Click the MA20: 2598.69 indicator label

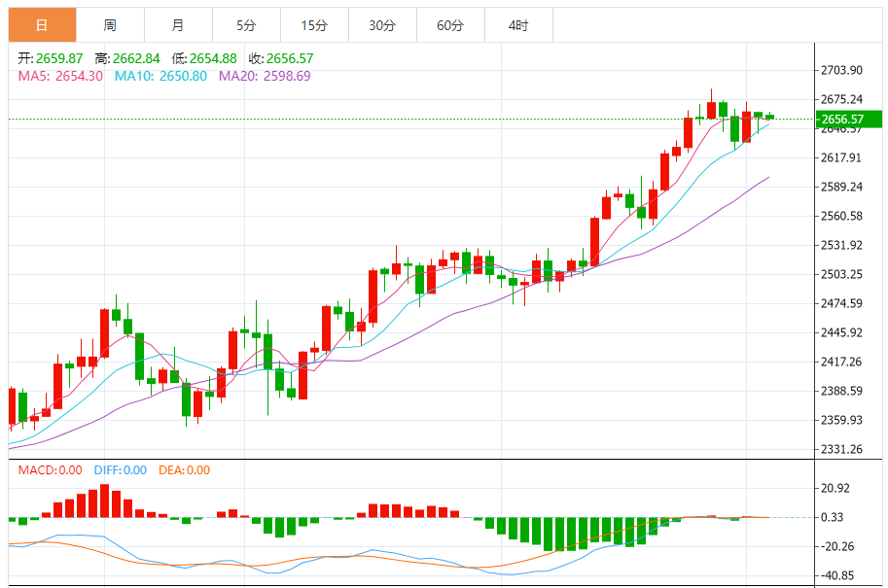coord(265,76)
